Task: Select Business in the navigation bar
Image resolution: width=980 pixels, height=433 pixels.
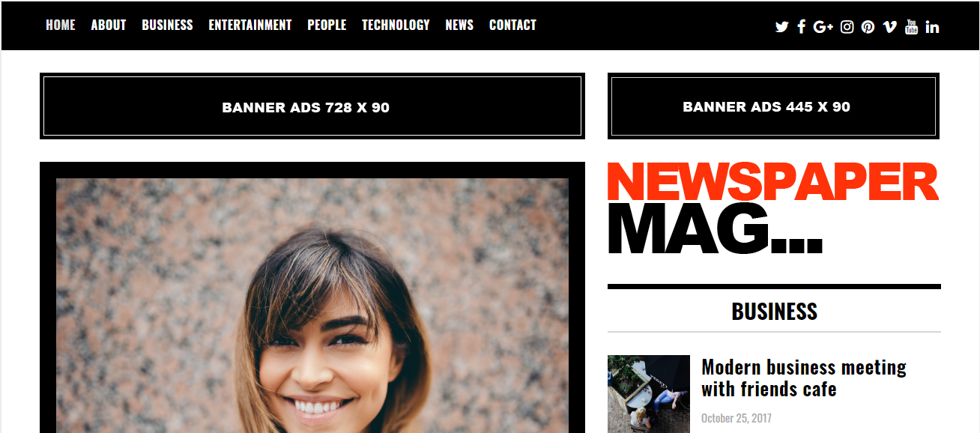Action: 167,25
